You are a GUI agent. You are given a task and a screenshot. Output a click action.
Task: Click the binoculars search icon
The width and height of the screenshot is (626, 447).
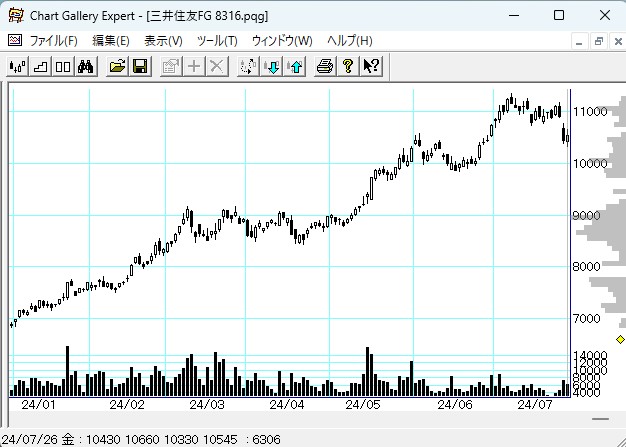86,66
